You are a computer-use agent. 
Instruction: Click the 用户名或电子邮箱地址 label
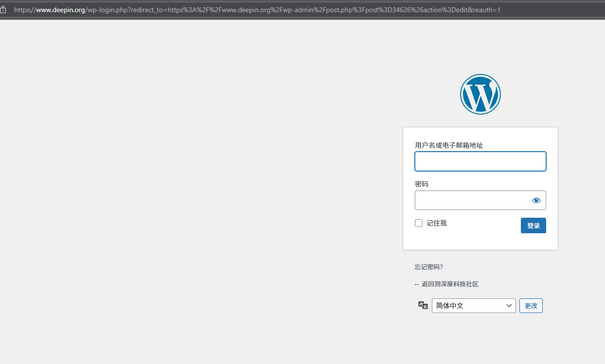(x=449, y=145)
